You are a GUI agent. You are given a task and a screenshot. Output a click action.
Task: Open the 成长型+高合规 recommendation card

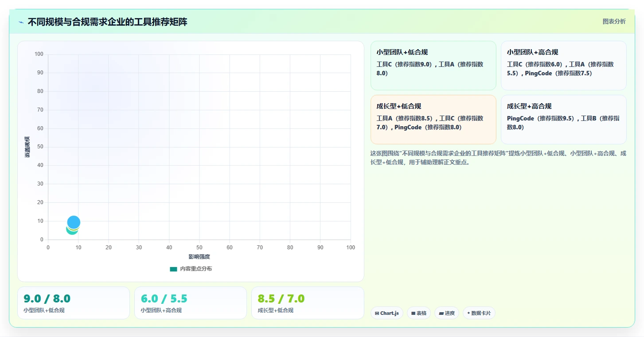click(563, 120)
